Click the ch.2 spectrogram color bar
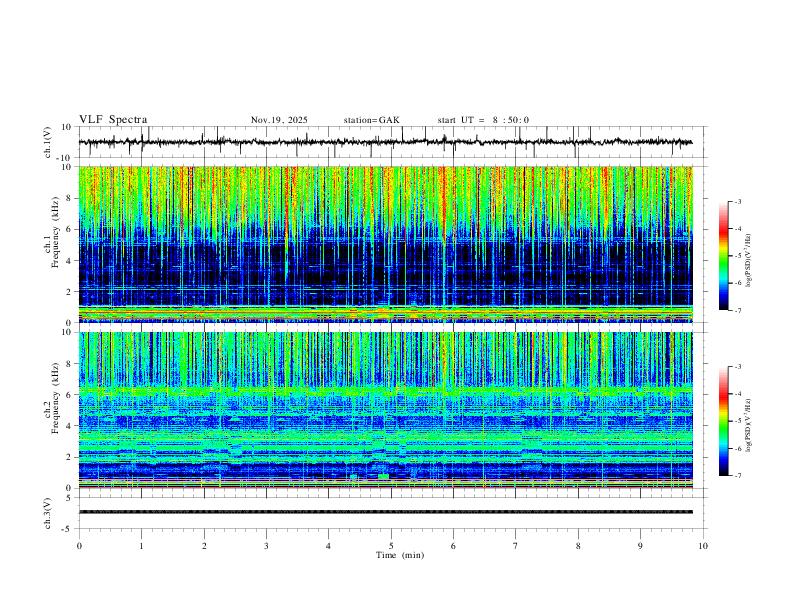 (x=724, y=421)
